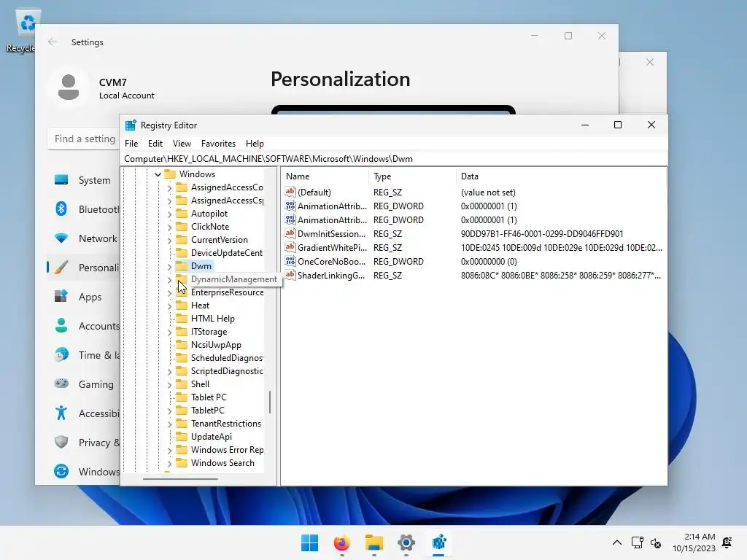
Task: Open Accounts section in Settings sidebar
Action: (83, 326)
